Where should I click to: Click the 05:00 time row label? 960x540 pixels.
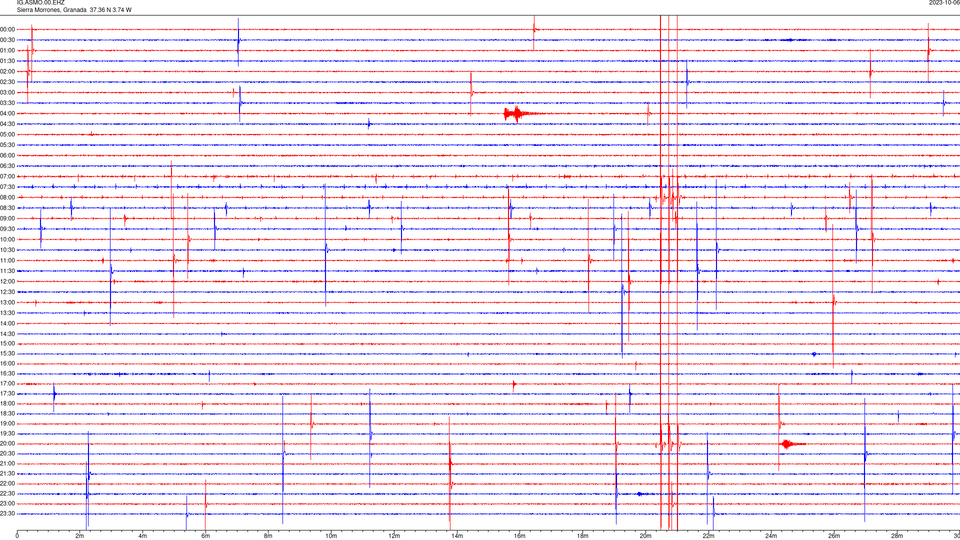7,134
